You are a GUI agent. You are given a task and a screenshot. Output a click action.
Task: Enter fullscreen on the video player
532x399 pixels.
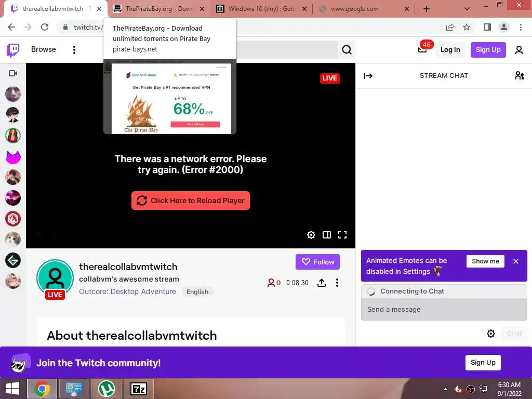pyautogui.click(x=342, y=235)
